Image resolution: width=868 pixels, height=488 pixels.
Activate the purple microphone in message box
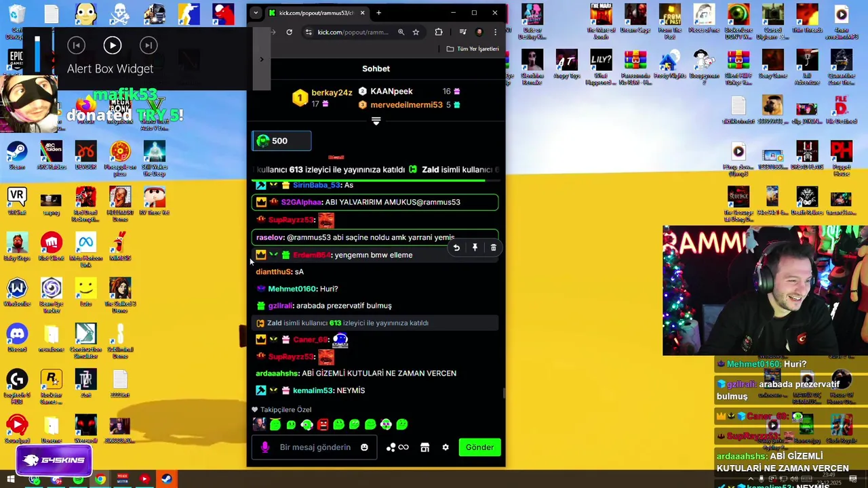(265, 447)
